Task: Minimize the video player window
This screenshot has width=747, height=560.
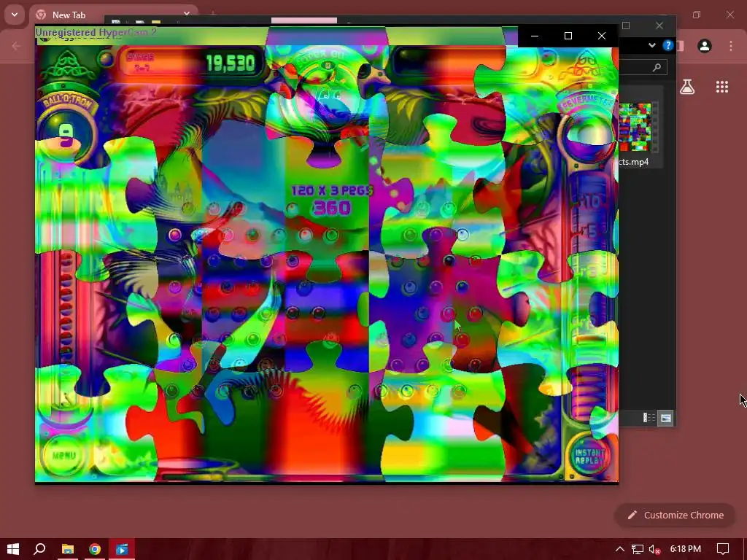Action: coord(535,36)
